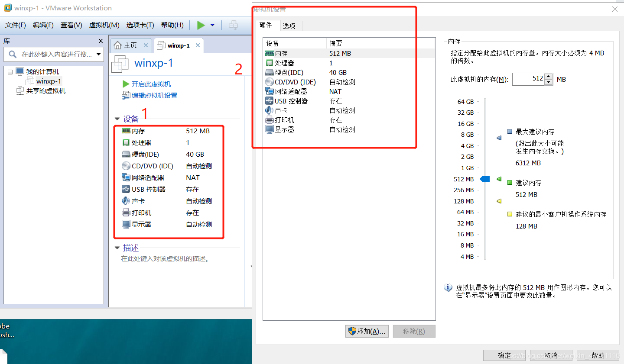The image size is (624, 364).
Task: Click the blue maximum recommended memory marker
Action: pos(499,138)
